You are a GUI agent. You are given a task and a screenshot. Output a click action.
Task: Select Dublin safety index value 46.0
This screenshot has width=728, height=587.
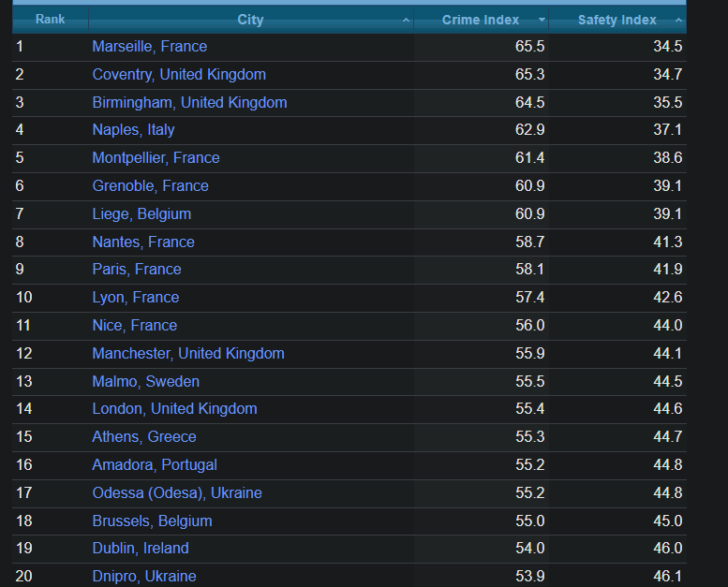click(x=668, y=548)
